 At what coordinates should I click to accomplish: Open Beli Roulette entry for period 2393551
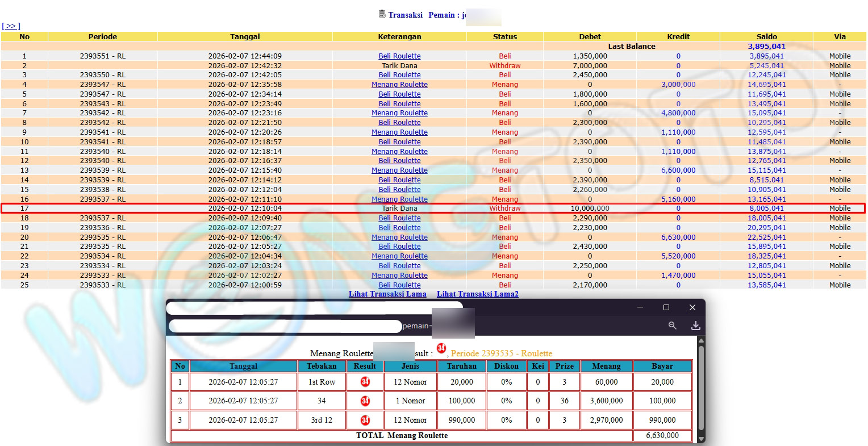click(x=399, y=56)
